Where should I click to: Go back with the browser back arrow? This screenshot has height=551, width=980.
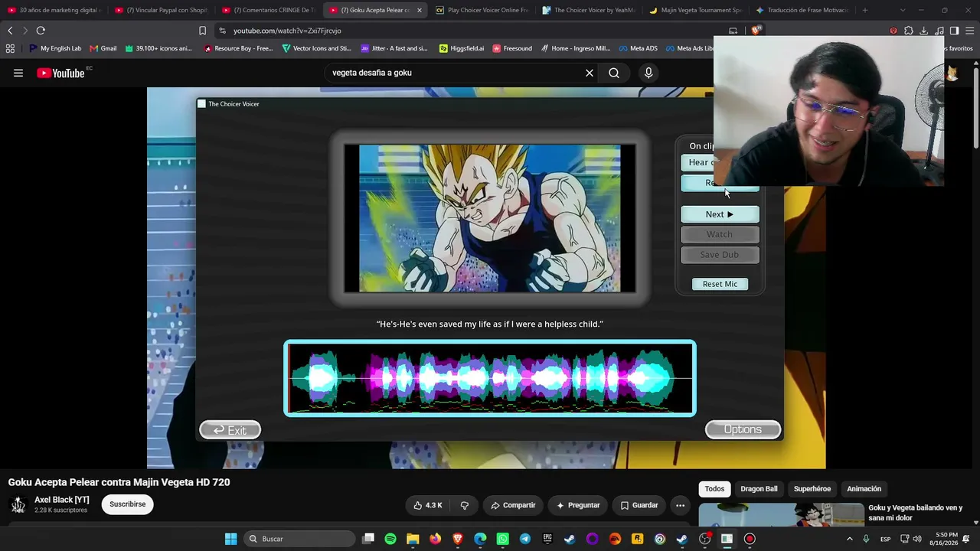click(x=10, y=31)
